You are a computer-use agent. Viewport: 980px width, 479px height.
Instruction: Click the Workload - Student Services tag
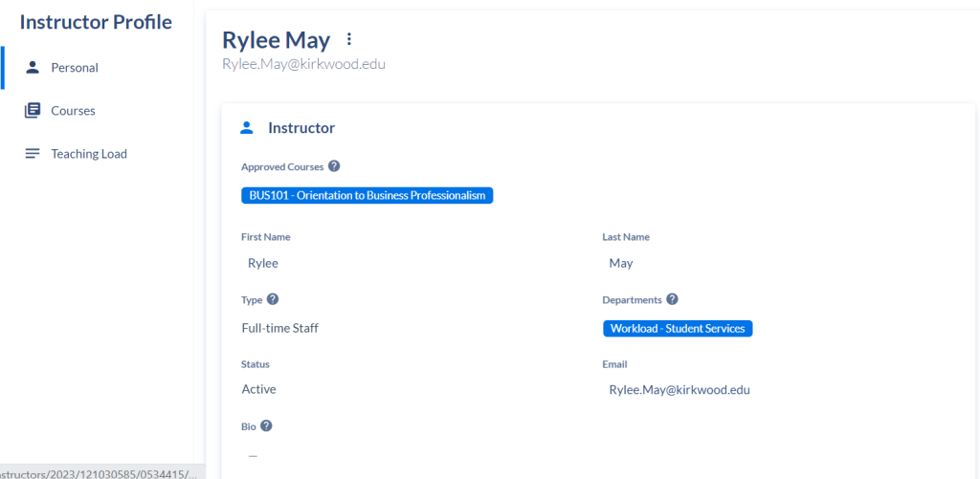pyautogui.click(x=678, y=329)
